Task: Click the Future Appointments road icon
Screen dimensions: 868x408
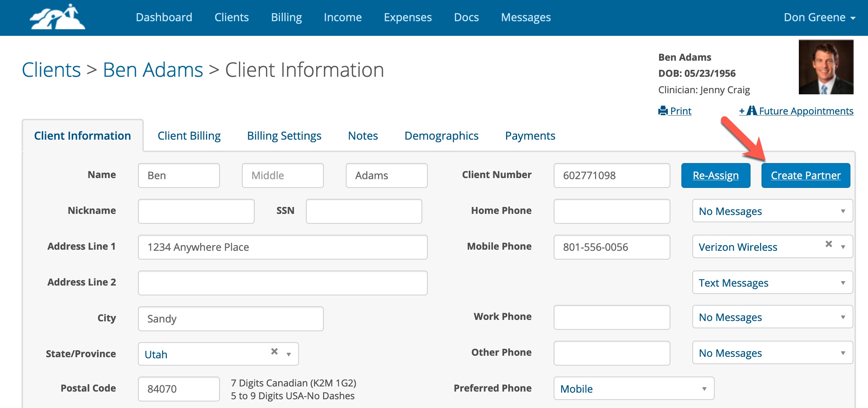Action: click(752, 111)
